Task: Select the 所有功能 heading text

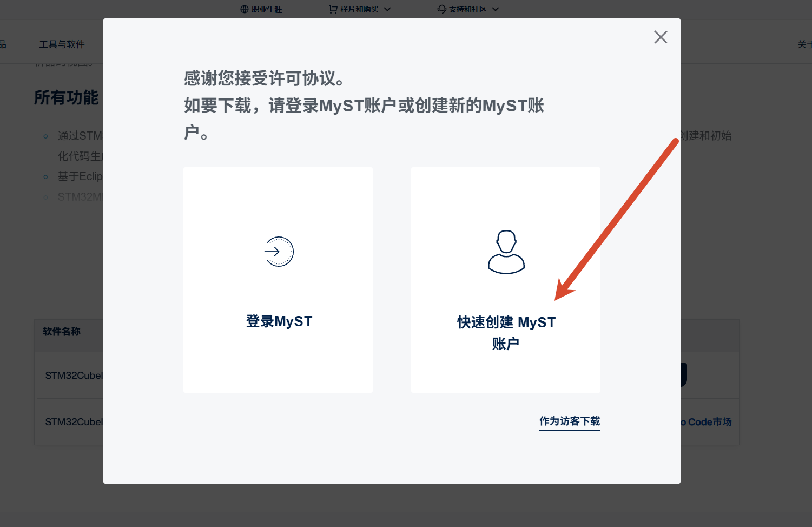Action: pos(67,97)
